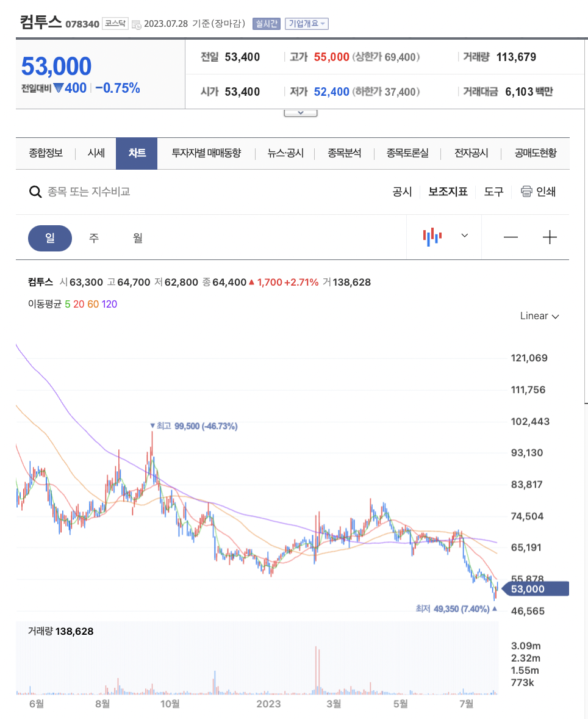Click the 저가 52,400 value

pos(331,92)
